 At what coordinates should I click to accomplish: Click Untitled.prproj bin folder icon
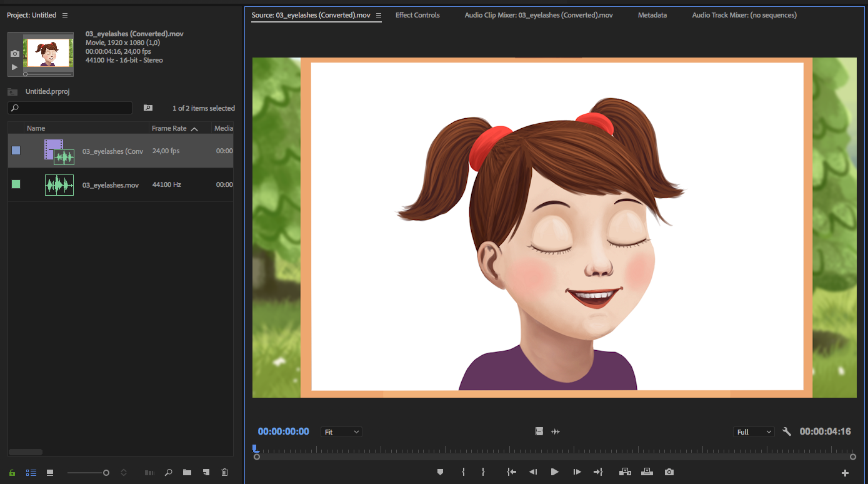(x=12, y=91)
